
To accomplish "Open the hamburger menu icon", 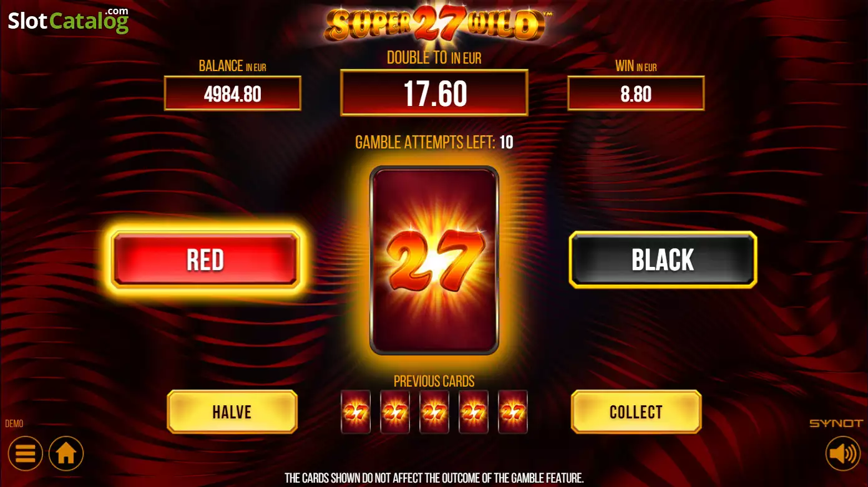I will (26, 453).
